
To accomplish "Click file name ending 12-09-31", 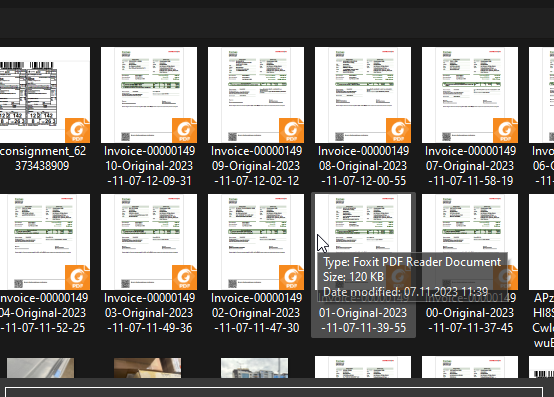I will [149, 166].
